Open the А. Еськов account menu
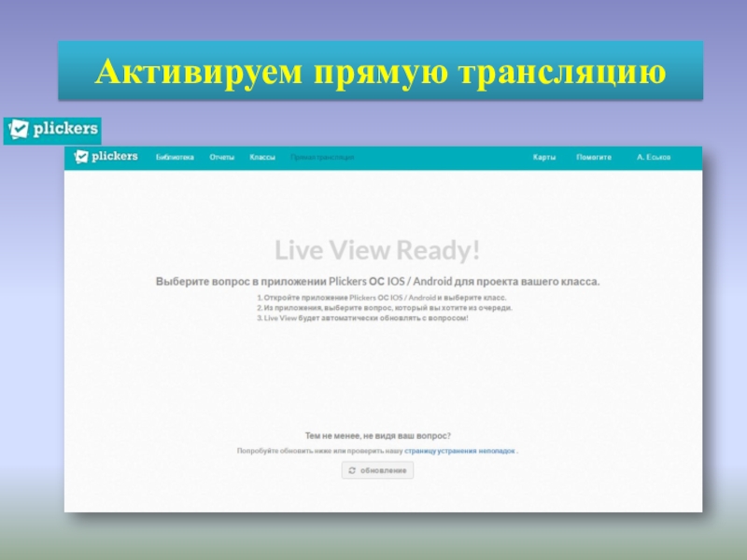The height and width of the screenshot is (560, 747). click(x=653, y=157)
